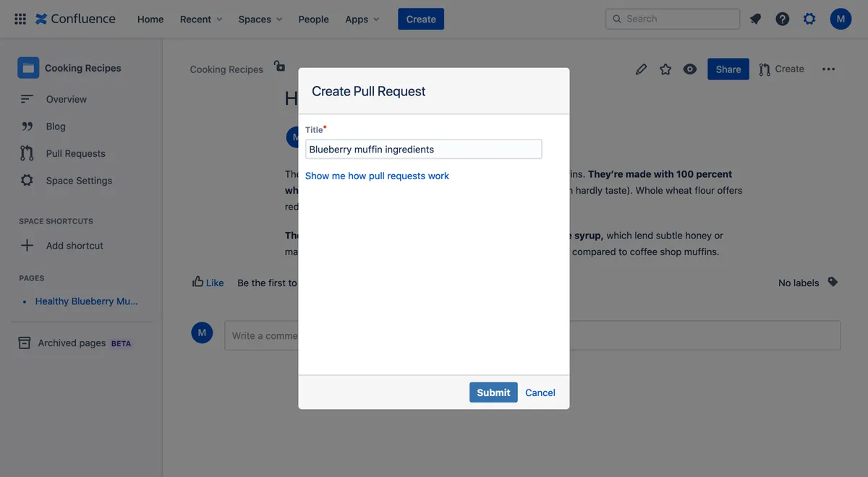Screen dimensions: 868x477
Task: Click the Confluence logo
Action: [75, 19]
